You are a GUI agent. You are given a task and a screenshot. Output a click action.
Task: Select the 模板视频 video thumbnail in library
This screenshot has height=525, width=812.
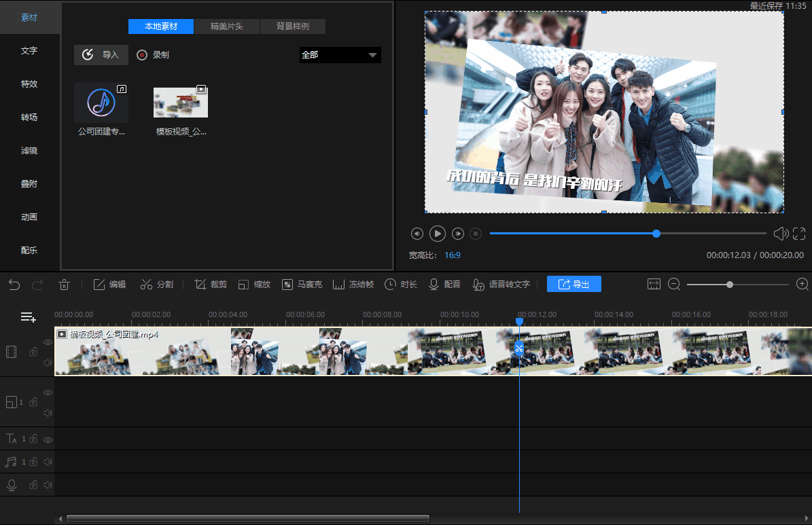click(x=181, y=103)
